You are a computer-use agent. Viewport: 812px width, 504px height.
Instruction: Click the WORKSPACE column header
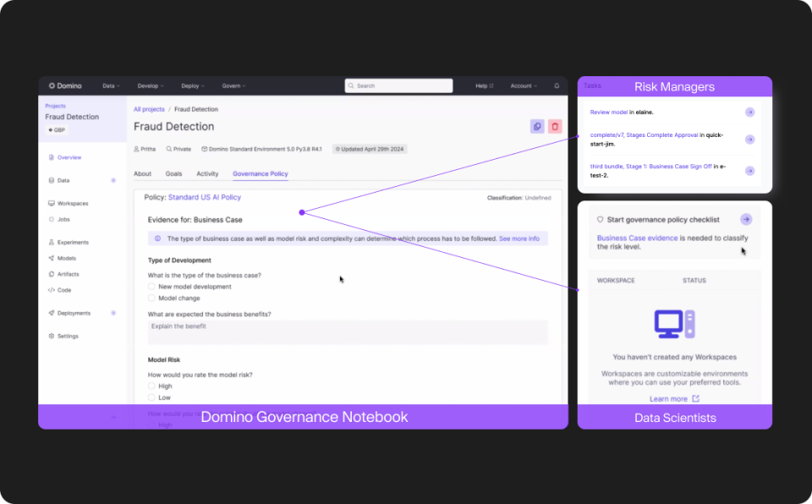tap(616, 281)
